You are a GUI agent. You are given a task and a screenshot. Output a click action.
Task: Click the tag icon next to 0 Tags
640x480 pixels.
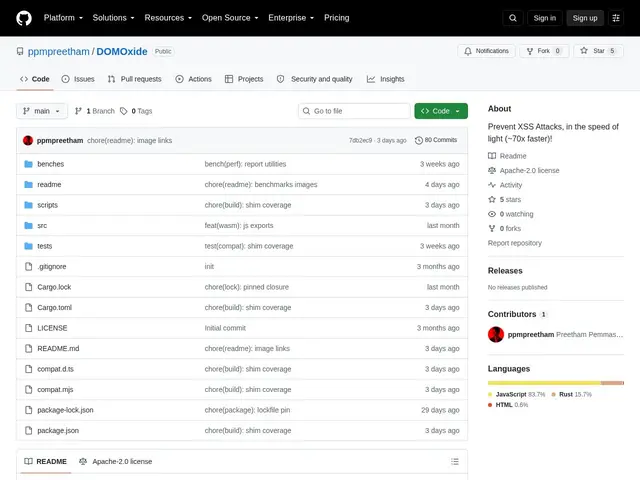click(x=124, y=111)
